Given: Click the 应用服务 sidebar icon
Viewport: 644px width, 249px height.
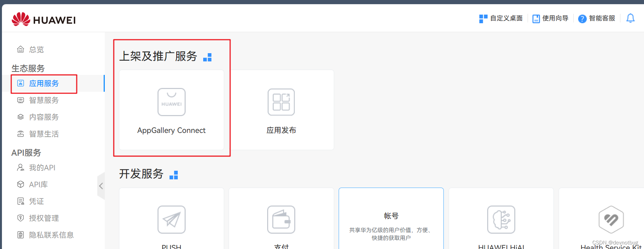Looking at the screenshot, I should pos(21,83).
